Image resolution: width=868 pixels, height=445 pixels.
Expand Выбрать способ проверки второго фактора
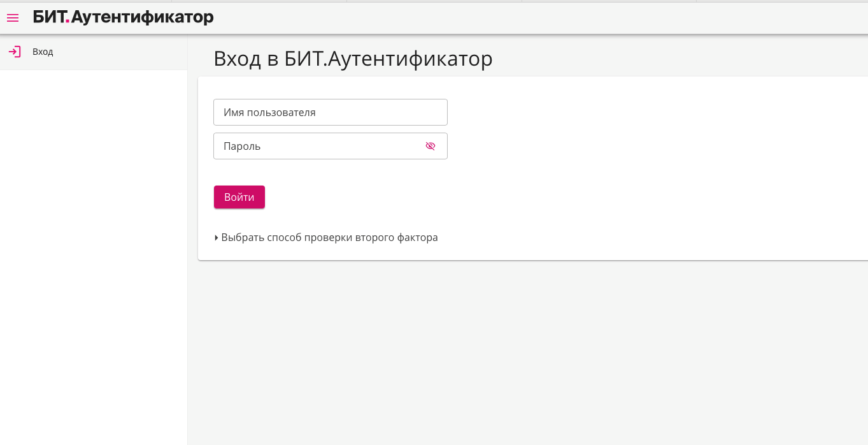point(326,237)
